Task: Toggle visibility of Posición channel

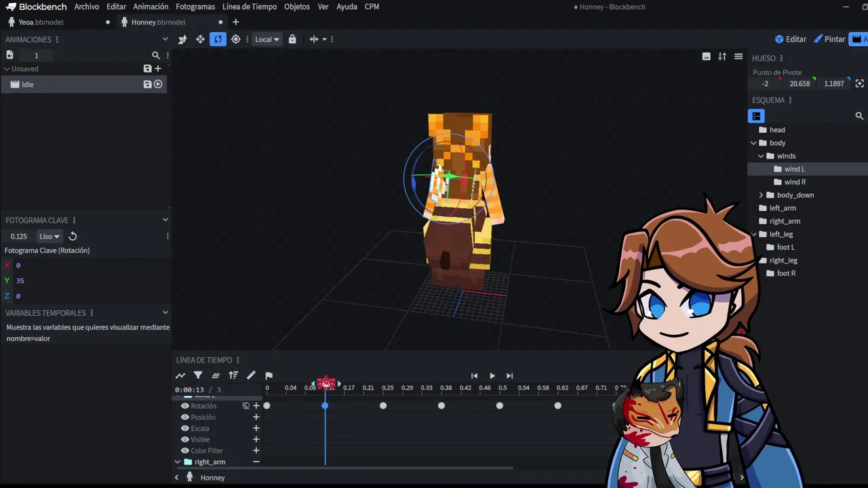Action: tap(184, 418)
